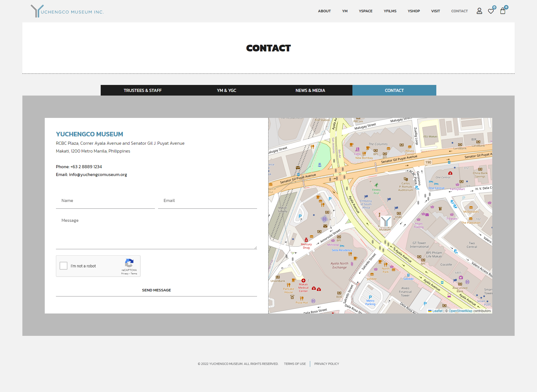Switch to the NEWS & MEDIA tab
The width and height of the screenshot is (537, 392).
(x=310, y=90)
